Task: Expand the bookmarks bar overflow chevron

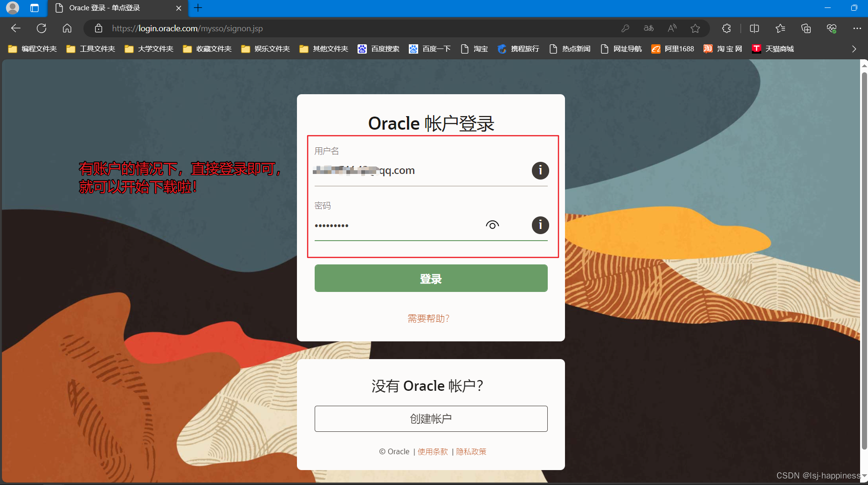Action: pos(854,49)
